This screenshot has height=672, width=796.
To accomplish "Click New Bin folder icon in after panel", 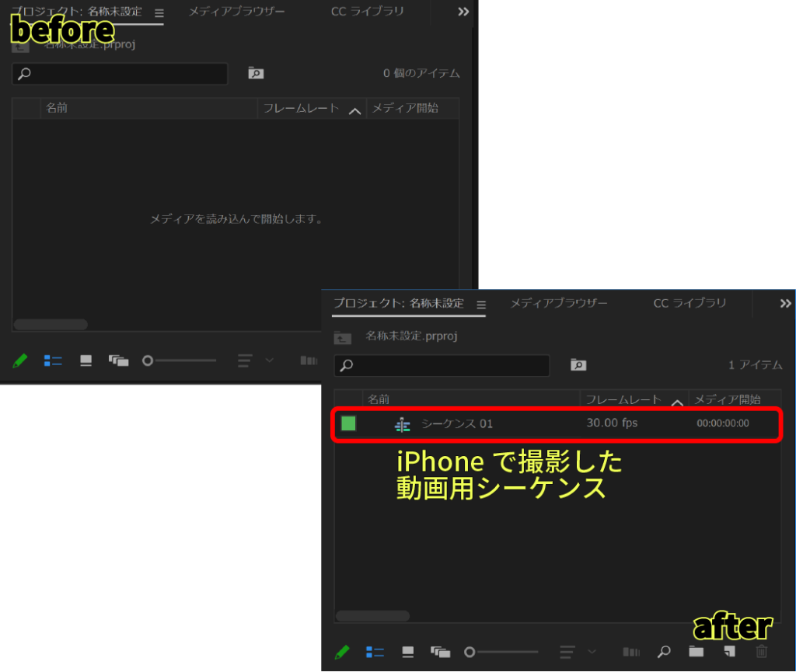I will pyautogui.click(x=696, y=652).
